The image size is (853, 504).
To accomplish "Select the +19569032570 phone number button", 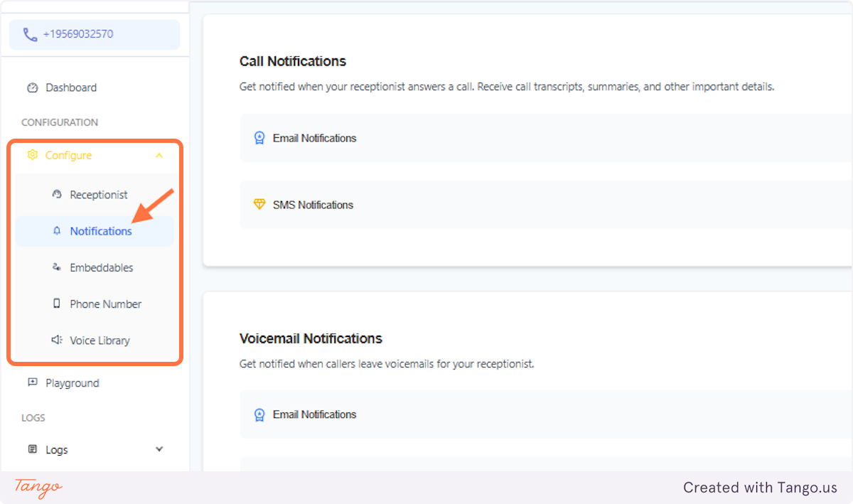I will tap(94, 34).
